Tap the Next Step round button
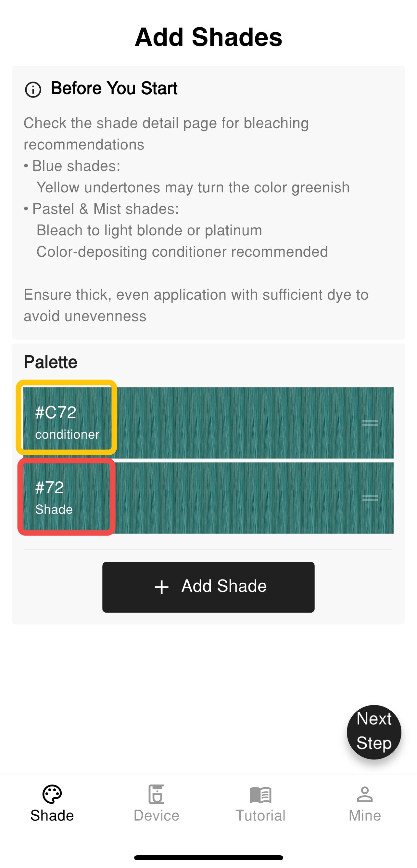Viewport: 417px width, 868px height. [x=374, y=732]
